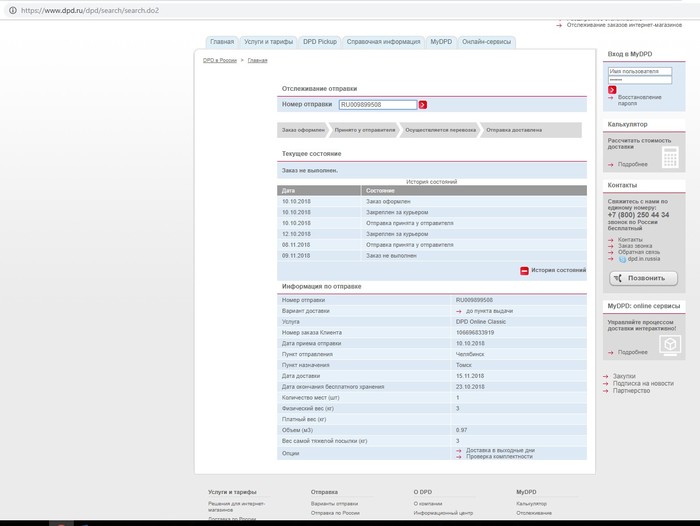Viewport: 700px width, 526px height.
Task: Click Подробнее under Калькулятор
Action: click(633, 164)
